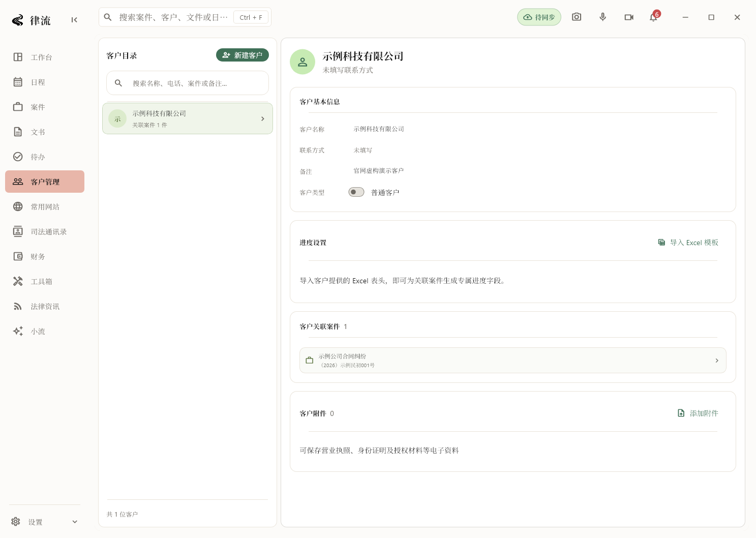Click chevron on 示例公司合同纠纷 case row

pyautogui.click(x=717, y=361)
